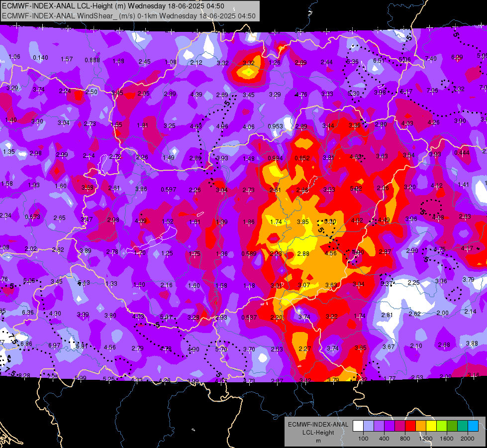
Task: Click the wind shear value 8.28
Action: pos(24,375)
